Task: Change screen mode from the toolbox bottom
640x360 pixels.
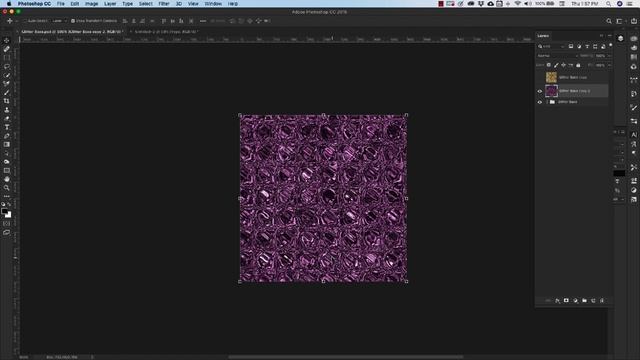Action: coord(7,233)
